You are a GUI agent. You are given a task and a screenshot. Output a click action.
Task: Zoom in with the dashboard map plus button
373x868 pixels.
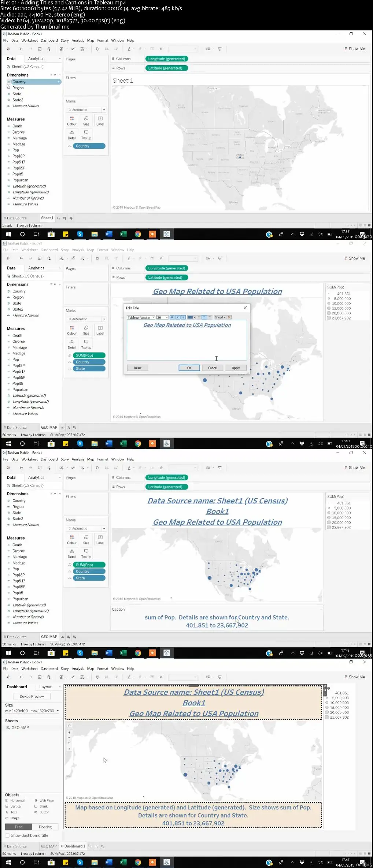pyautogui.click(x=69, y=733)
